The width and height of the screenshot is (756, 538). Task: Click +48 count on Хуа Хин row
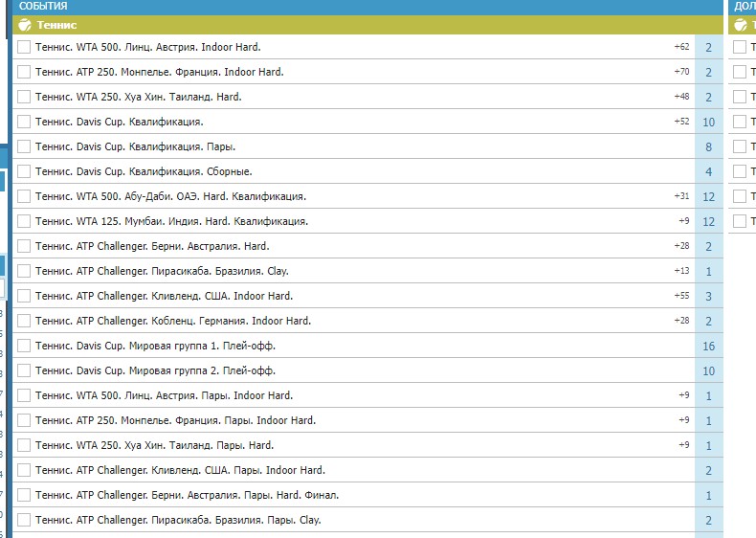[x=681, y=97]
